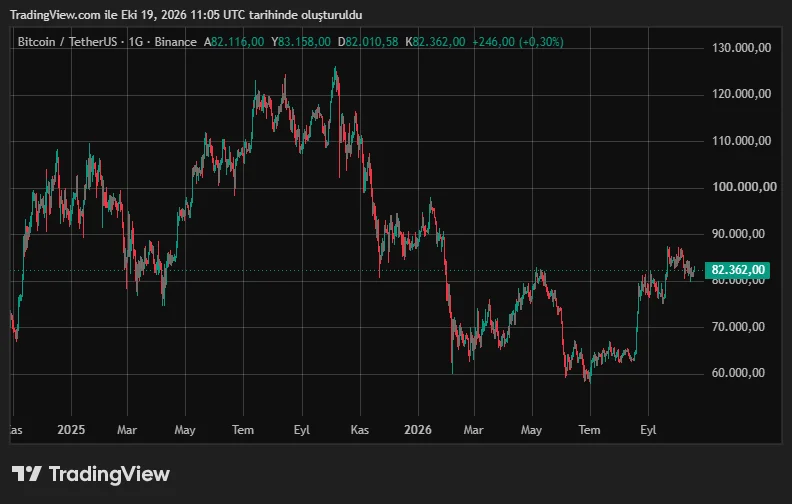
Task: Click the close value K82.362,00
Action: pyautogui.click(x=435, y=42)
